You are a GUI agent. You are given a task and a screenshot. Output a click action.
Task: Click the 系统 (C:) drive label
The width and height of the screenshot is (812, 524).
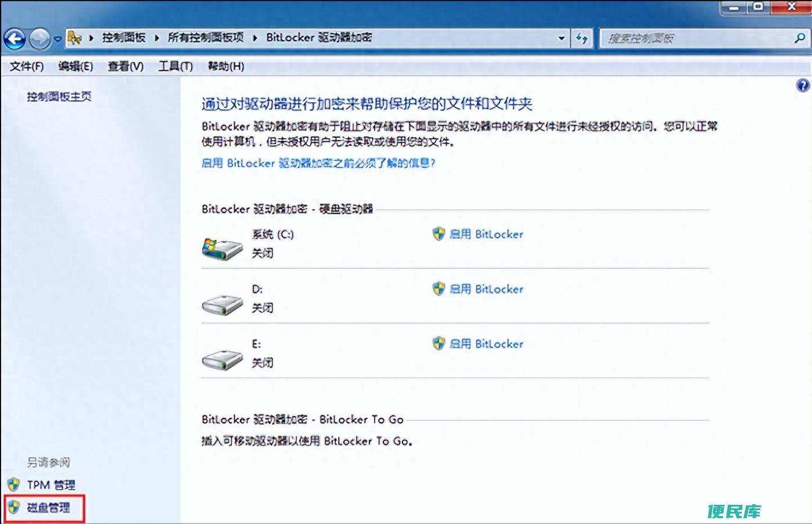[x=273, y=234]
